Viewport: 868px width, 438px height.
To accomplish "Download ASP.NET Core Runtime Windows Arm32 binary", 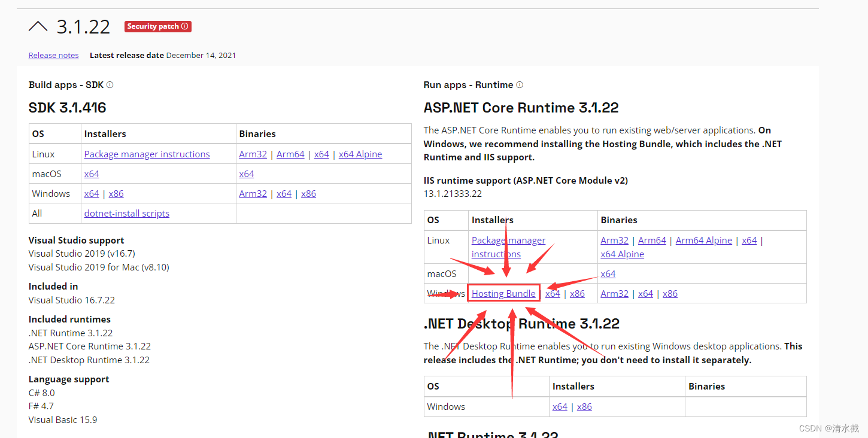I will 615,293.
